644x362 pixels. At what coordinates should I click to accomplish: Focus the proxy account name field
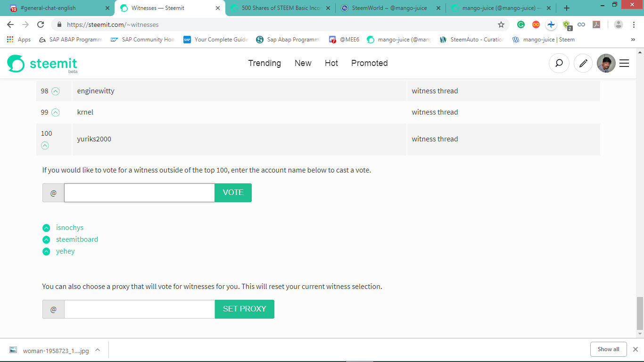pos(140,309)
